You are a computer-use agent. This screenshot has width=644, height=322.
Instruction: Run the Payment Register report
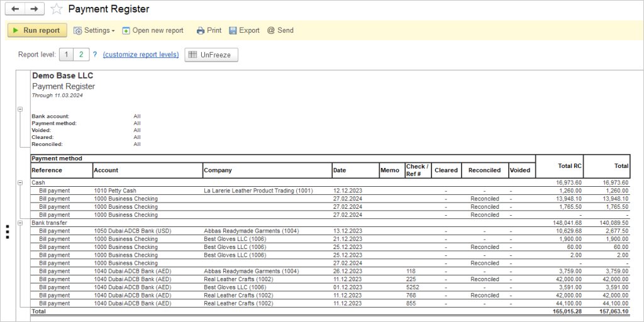36,30
